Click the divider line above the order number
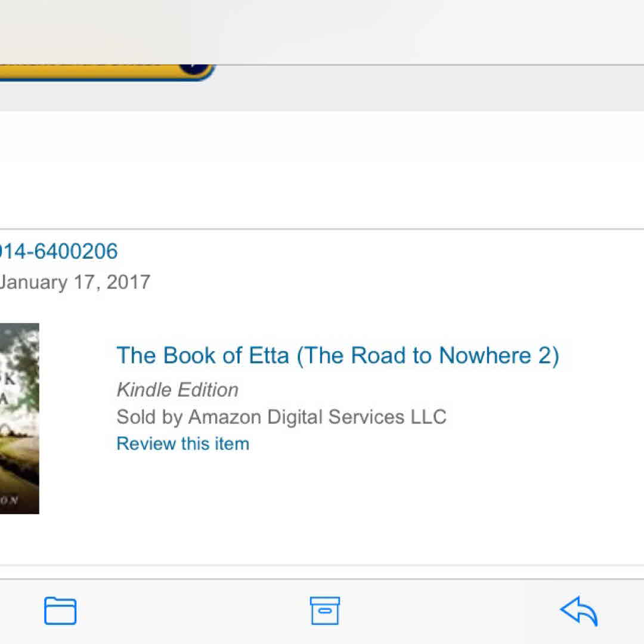The height and width of the screenshot is (644, 644). coord(322,229)
